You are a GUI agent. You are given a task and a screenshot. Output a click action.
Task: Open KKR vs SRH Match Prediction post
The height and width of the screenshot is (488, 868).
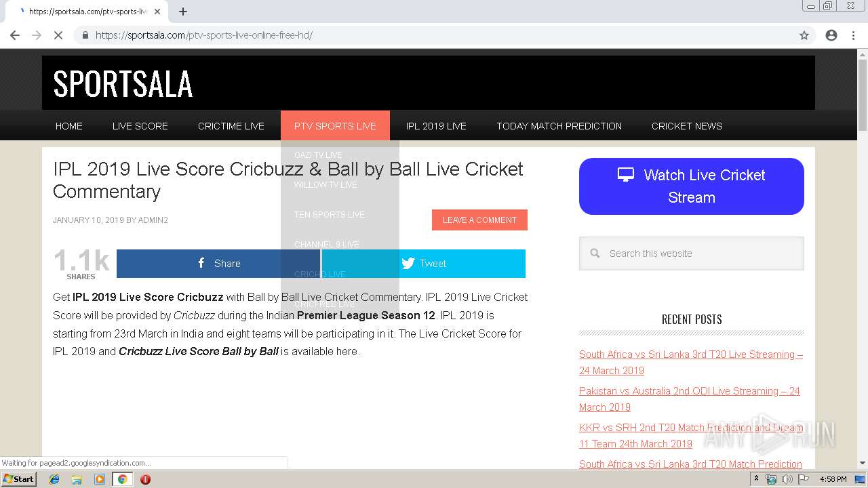[691, 436]
